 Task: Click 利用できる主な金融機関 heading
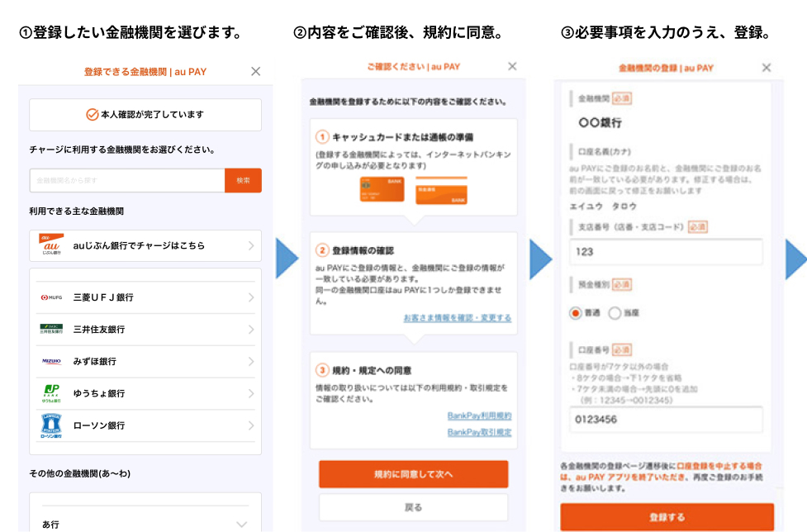77,211
